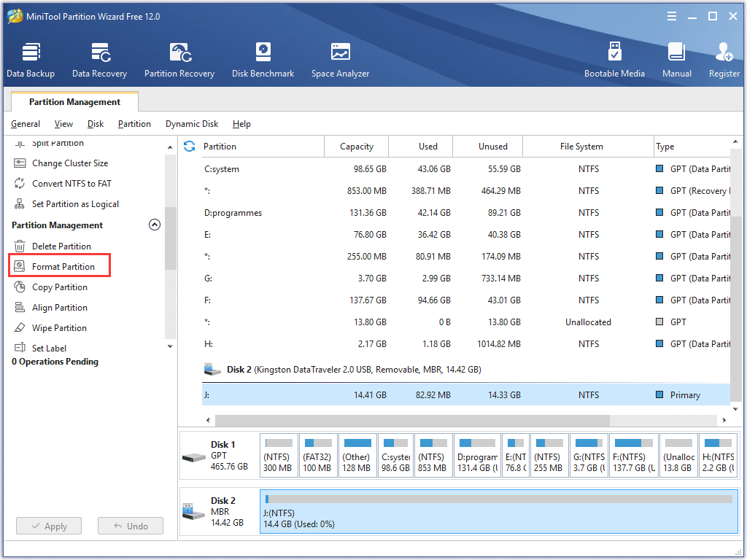The height and width of the screenshot is (560, 747).
Task: Select the D:program 131.4 GB block
Action: 477,456
